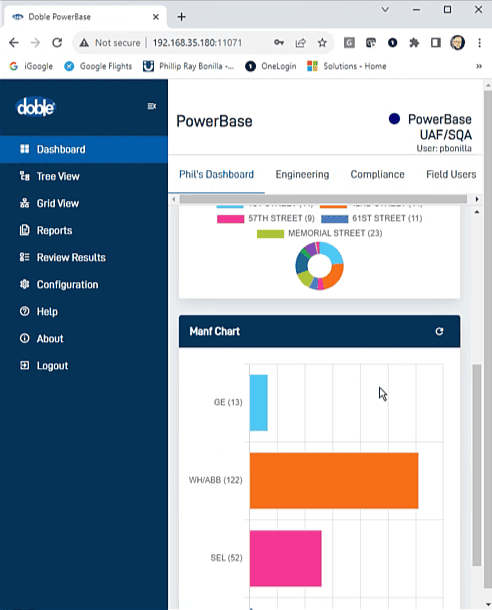
Task: Click the PowerBase page heading
Action: pyautogui.click(x=214, y=121)
